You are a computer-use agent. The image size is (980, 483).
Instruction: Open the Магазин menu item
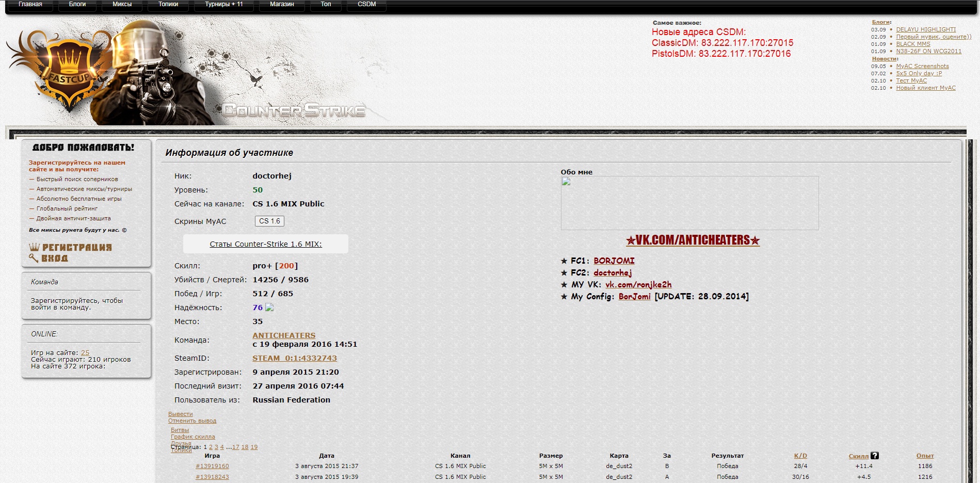(282, 4)
